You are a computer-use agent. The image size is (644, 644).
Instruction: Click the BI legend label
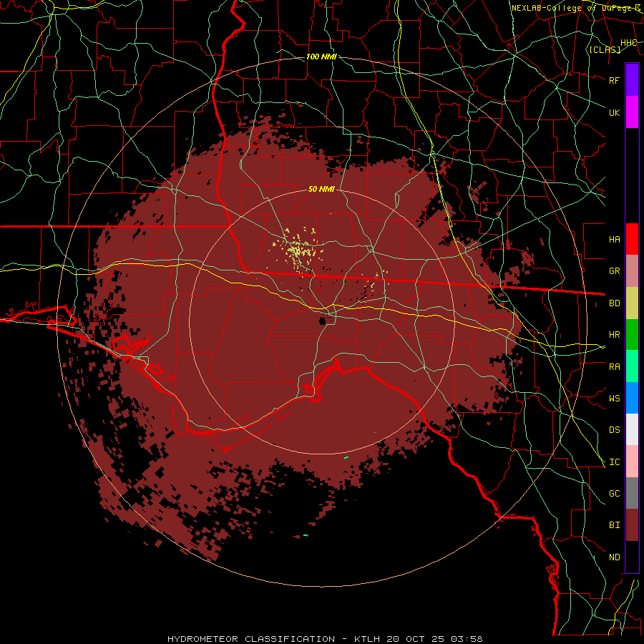coord(615,525)
